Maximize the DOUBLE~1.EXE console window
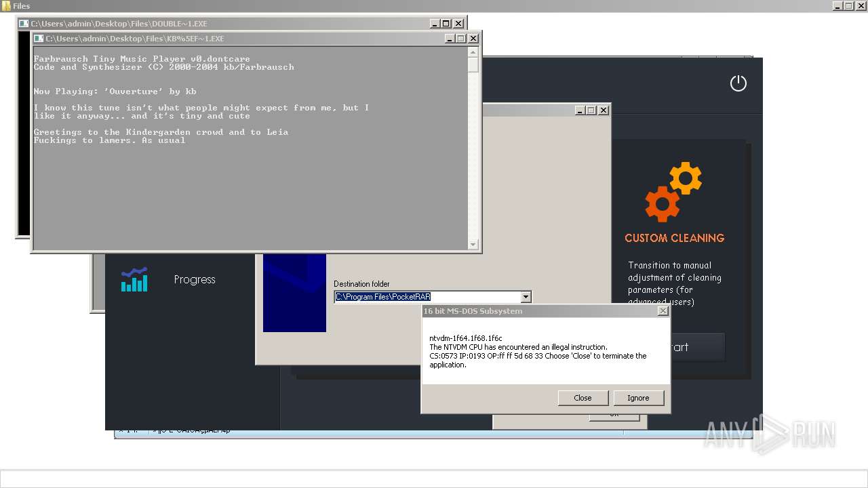This screenshot has width=868, height=488. [x=446, y=24]
